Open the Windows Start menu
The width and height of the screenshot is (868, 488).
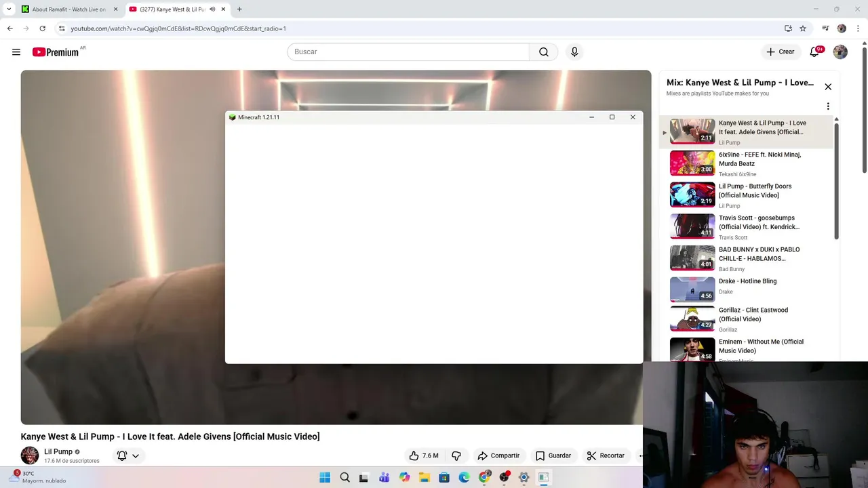pos(325,478)
